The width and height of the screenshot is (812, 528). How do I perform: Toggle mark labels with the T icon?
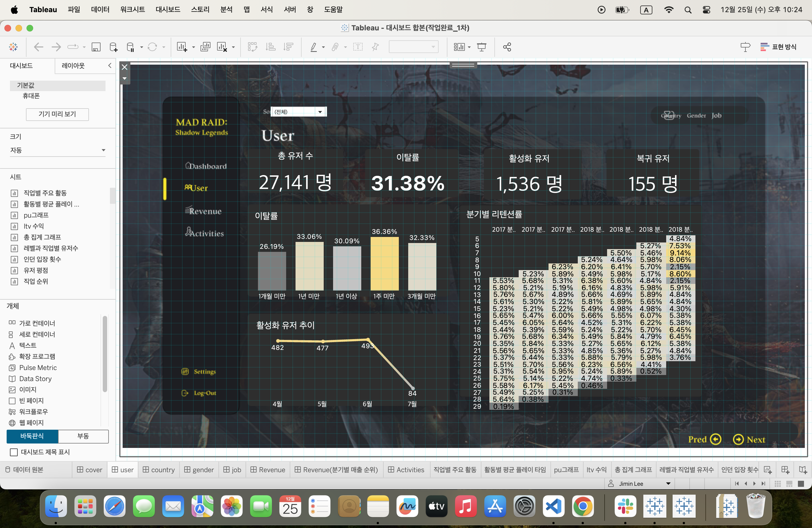pyautogui.click(x=358, y=47)
